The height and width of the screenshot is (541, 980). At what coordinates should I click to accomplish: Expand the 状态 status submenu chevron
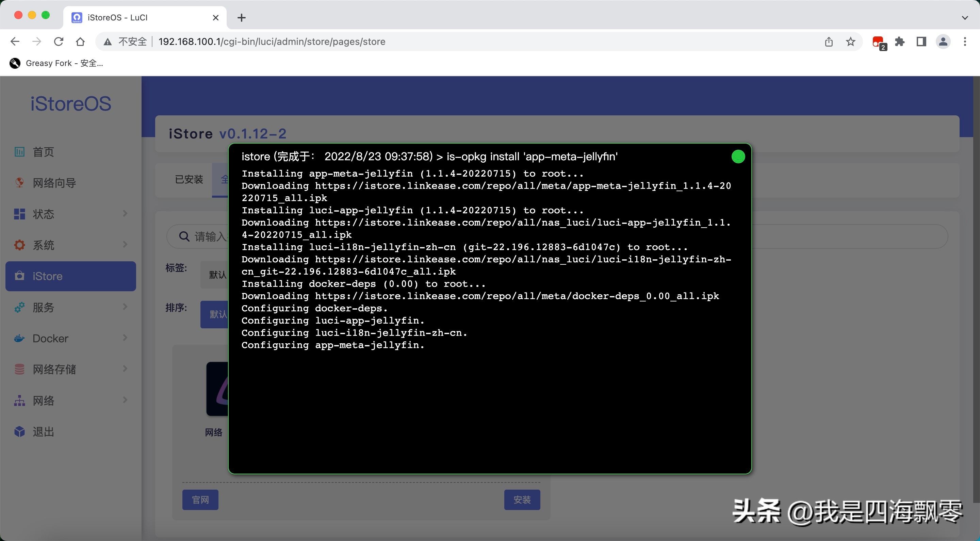(125, 213)
